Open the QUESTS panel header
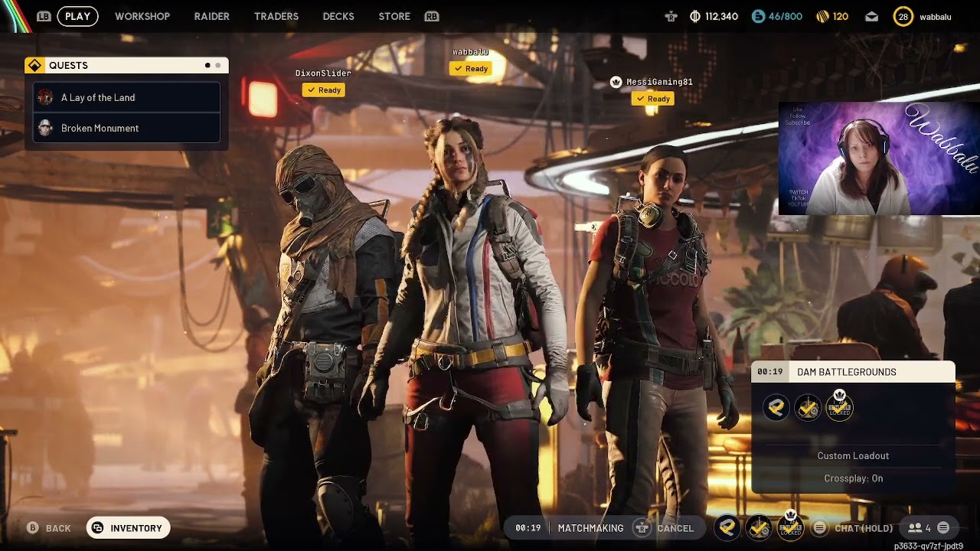The width and height of the screenshot is (980, 551). (x=126, y=66)
